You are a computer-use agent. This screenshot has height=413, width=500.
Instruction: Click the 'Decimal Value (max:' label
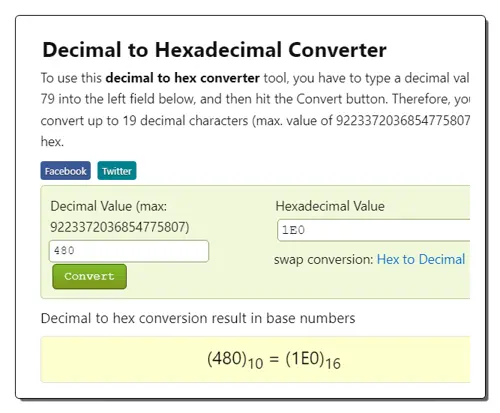109,206
